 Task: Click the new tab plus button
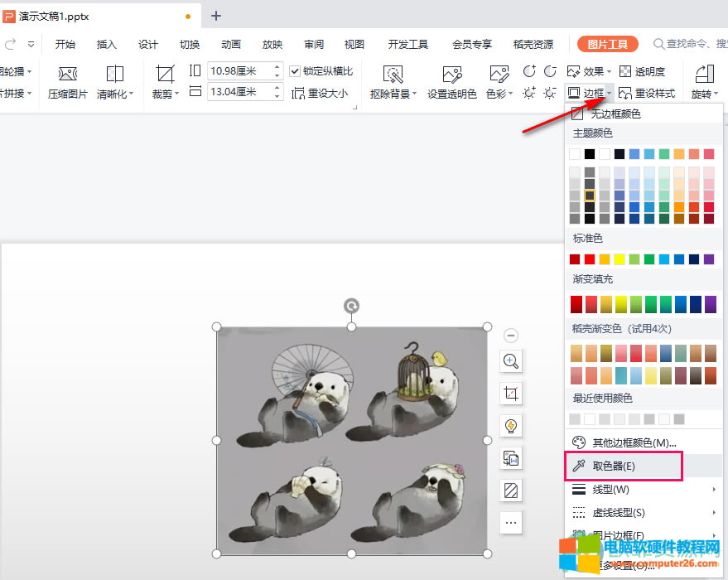point(216,16)
